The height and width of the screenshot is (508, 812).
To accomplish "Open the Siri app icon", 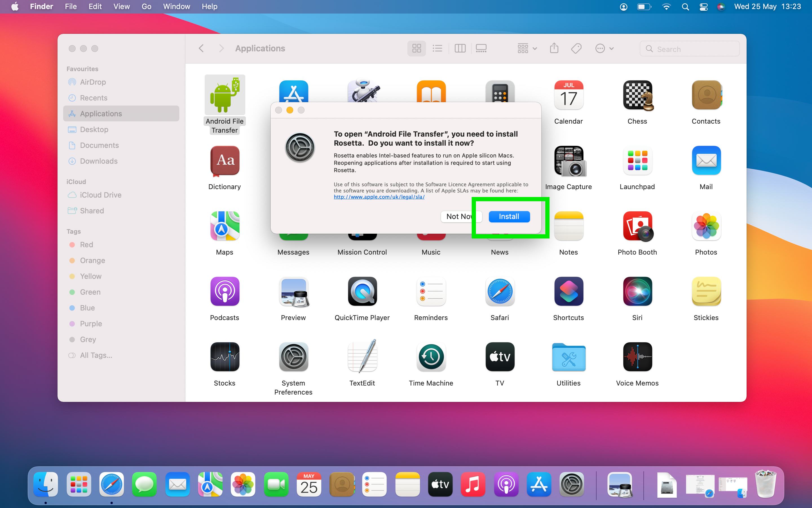I will [x=637, y=291].
